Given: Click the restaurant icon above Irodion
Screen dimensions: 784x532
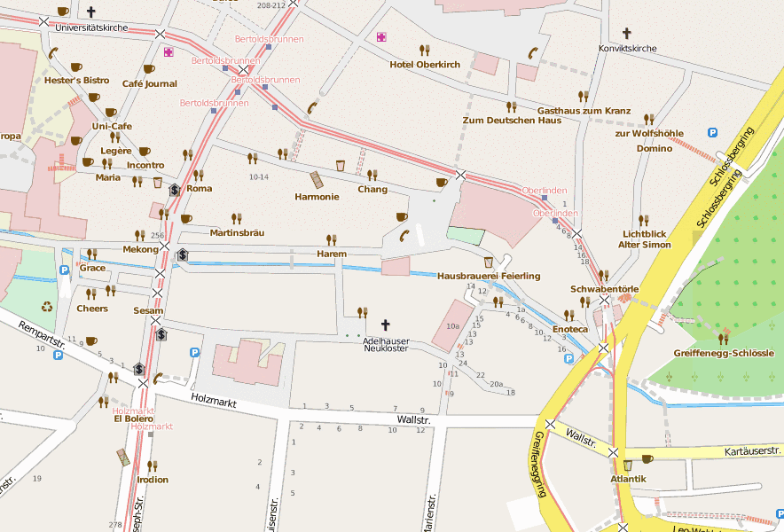Looking at the screenshot, I should coord(153,466).
